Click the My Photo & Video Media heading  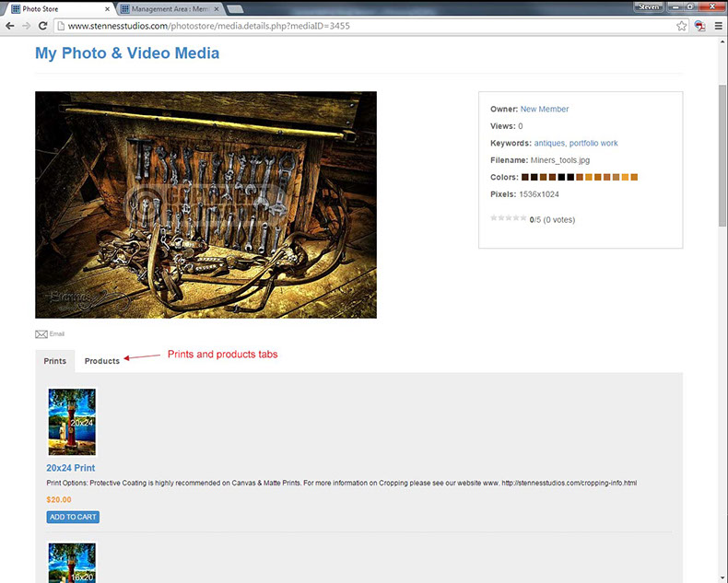tap(127, 52)
